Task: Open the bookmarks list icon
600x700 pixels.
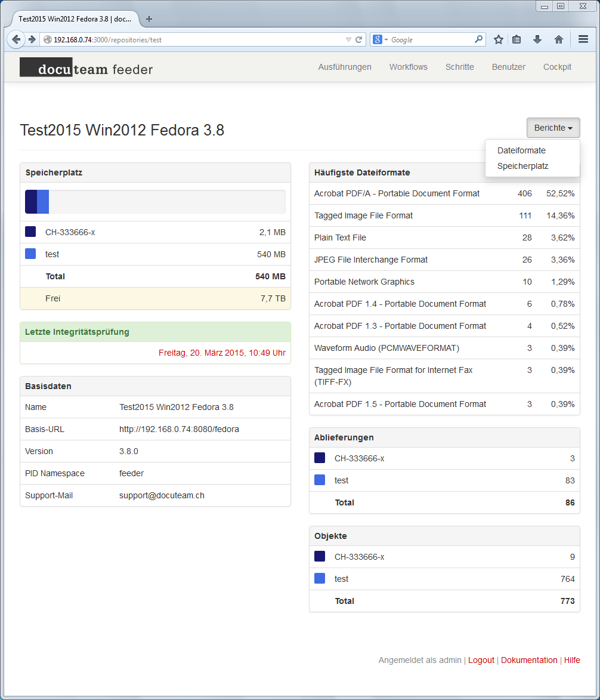Action: (x=517, y=40)
